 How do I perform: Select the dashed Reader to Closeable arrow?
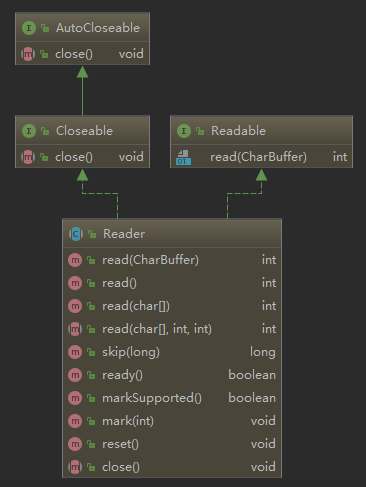(100, 194)
